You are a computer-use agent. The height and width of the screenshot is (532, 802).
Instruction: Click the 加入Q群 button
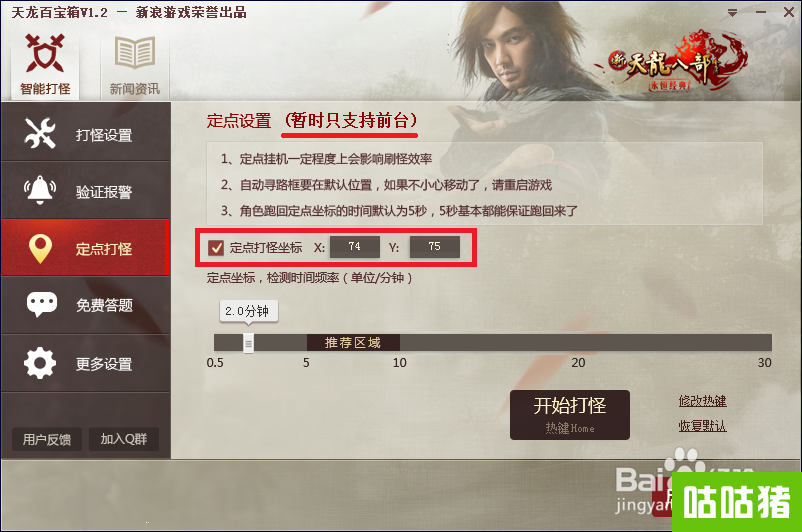coord(123,439)
